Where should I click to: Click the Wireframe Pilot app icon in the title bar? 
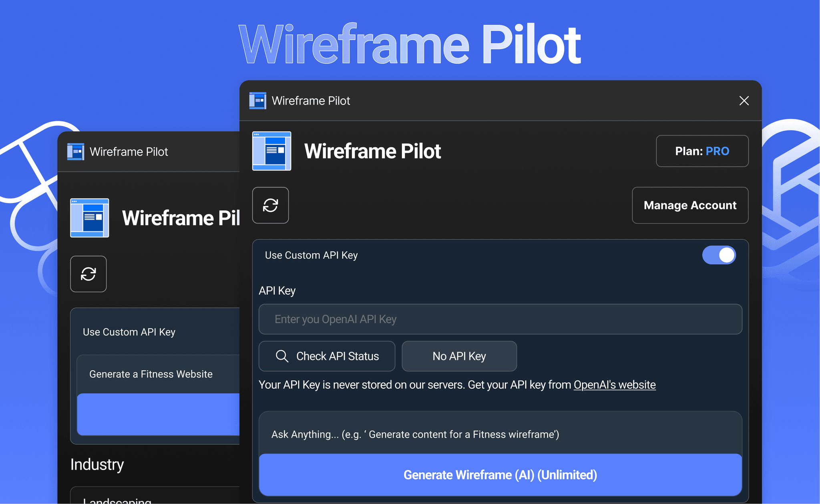258,100
